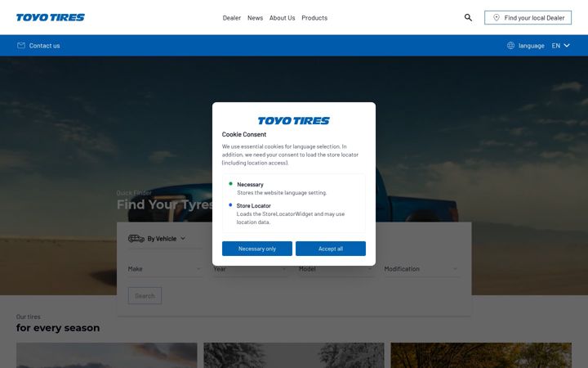Open the snowy winter tire thumbnail
This screenshot has height=368, width=588.
click(294, 355)
